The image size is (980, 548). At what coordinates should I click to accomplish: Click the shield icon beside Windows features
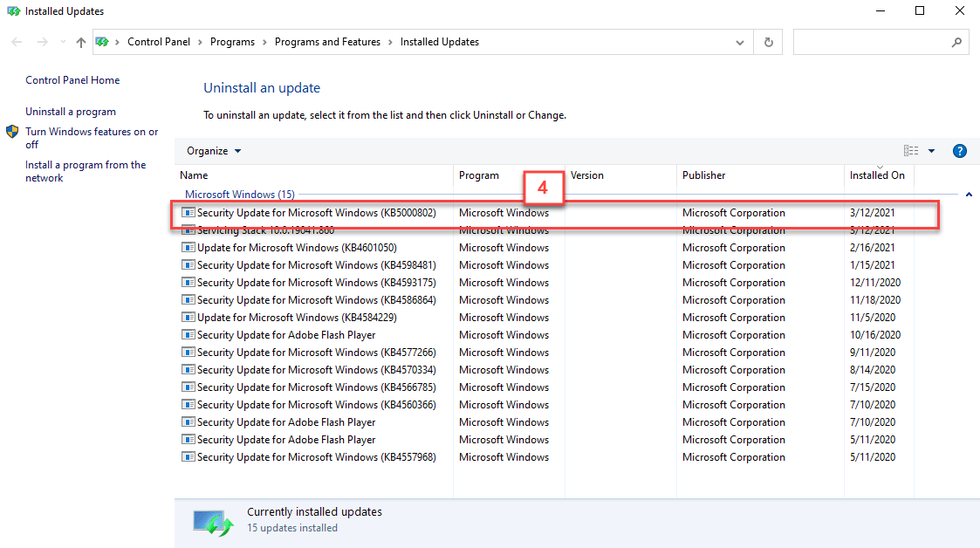(x=12, y=132)
